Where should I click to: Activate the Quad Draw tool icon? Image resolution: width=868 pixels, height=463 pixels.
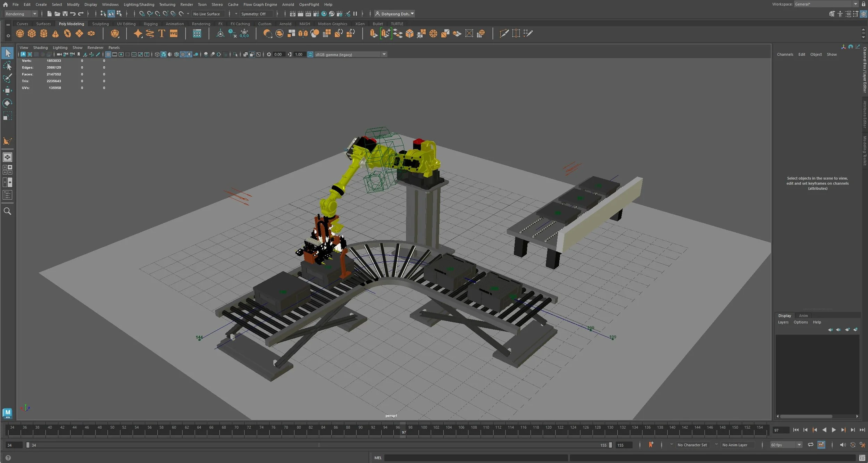528,33
